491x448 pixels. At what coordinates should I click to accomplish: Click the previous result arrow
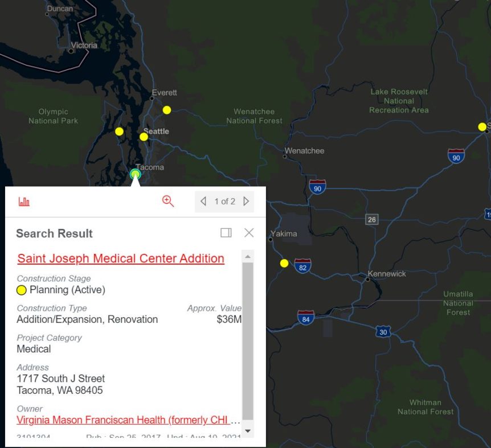tap(203, 201)
